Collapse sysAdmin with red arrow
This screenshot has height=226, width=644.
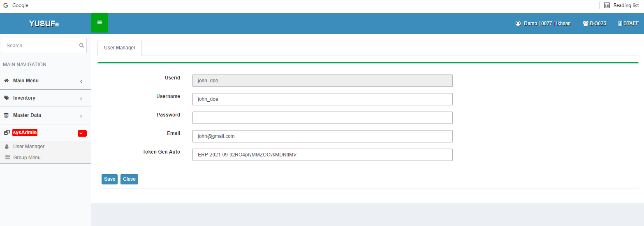(x=82, y=133)
